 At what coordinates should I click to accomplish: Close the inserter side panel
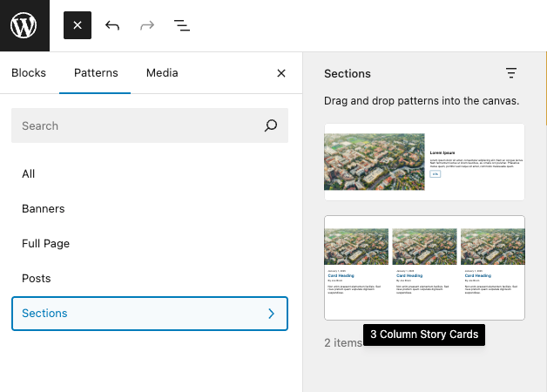281,73
